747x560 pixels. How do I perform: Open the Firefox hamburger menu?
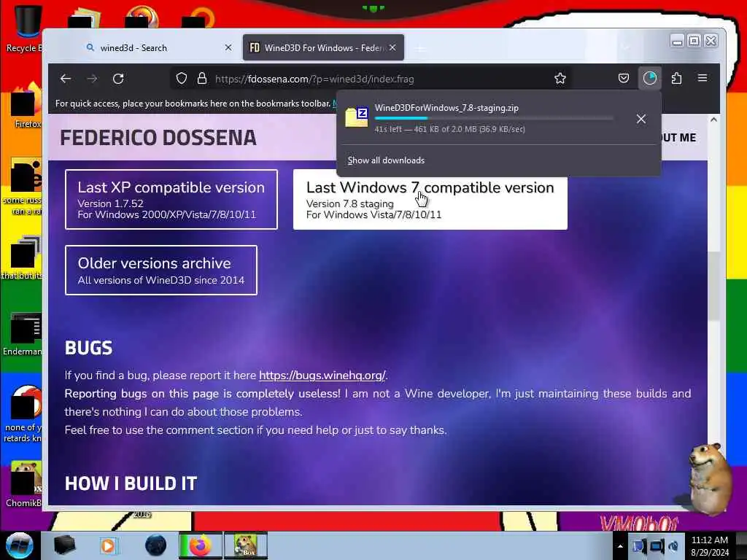703,78
